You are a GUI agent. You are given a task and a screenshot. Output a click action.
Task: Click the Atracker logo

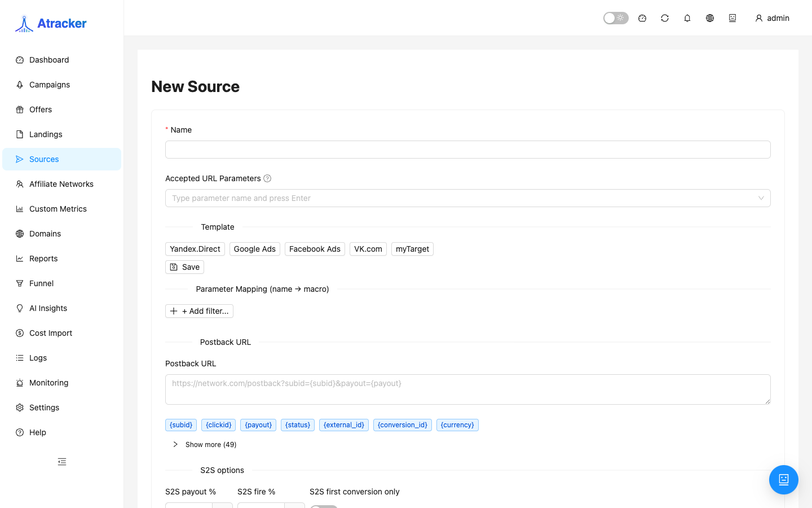[51, 24]
